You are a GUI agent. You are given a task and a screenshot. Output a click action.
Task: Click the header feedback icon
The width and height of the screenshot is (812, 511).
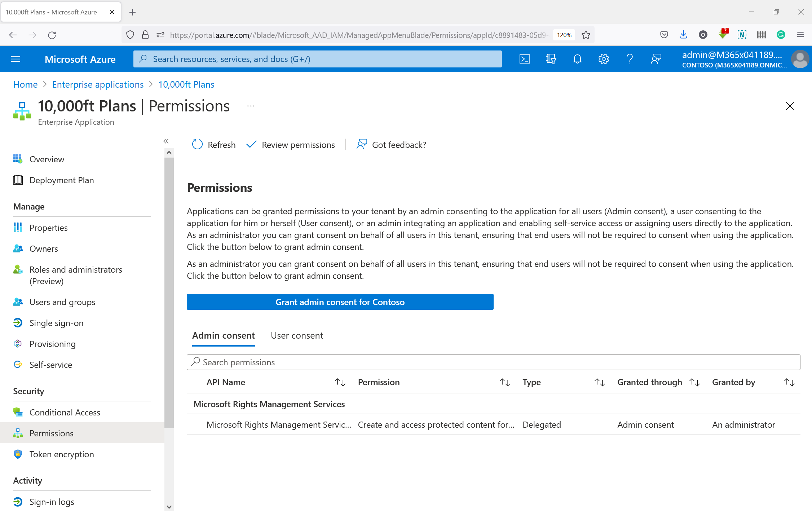coord(656,59)
